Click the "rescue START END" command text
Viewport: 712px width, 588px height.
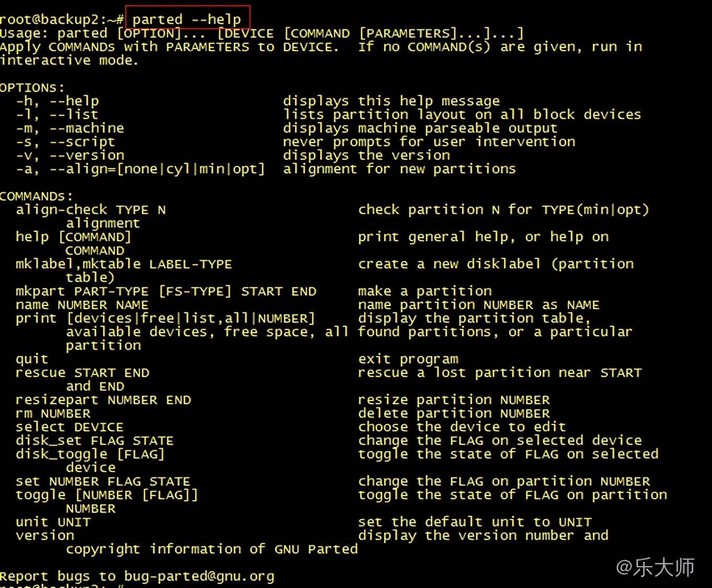82,373
